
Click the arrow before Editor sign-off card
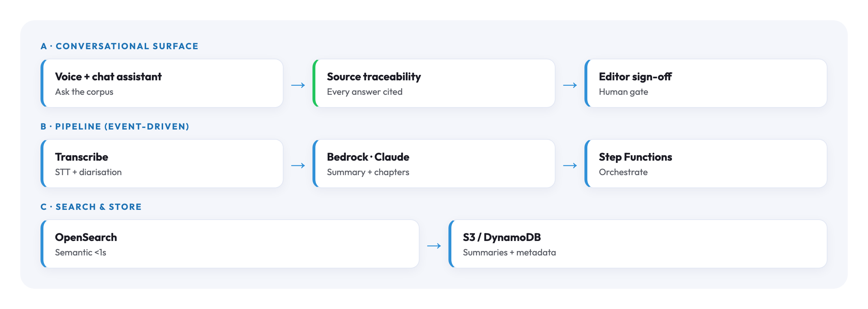pos(570,85)
